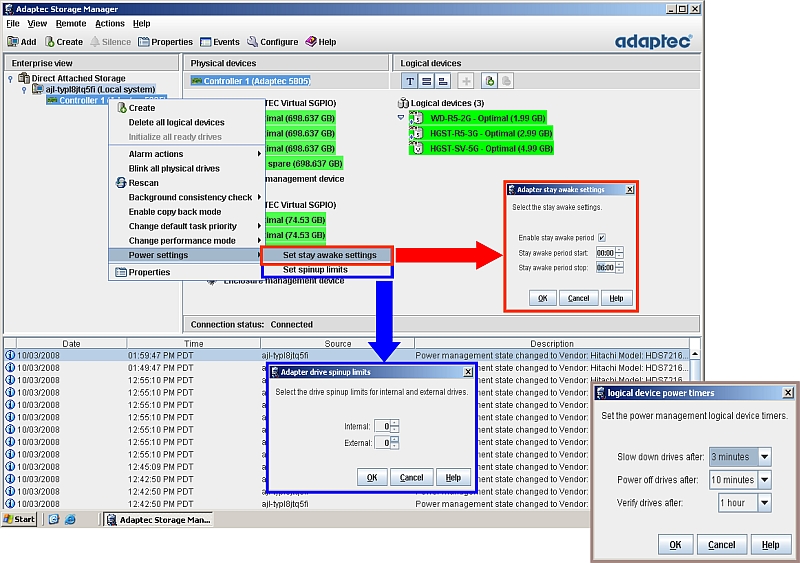Image resolution: width=800 pixels, height=563 pixels.
Task: Click the Internal spinup limit field
Action: coord(383,427)
